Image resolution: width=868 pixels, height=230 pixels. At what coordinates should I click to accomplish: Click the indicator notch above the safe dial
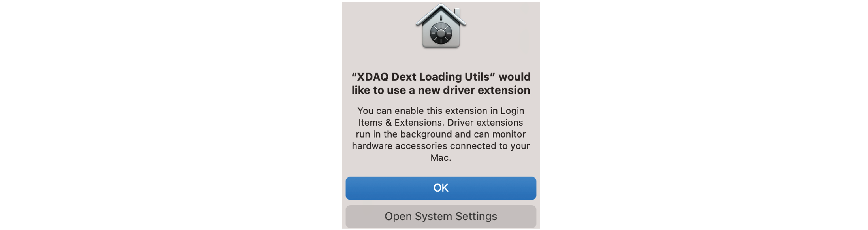441,18
